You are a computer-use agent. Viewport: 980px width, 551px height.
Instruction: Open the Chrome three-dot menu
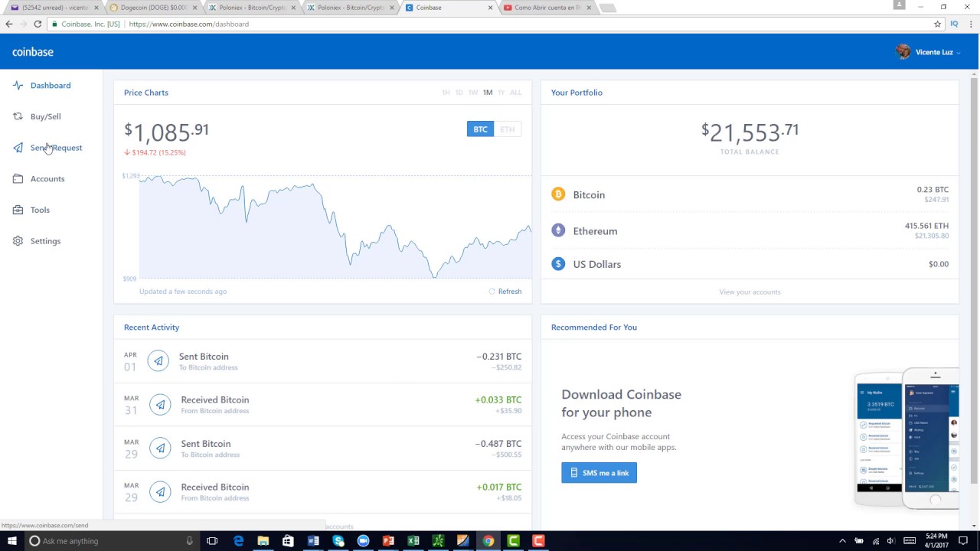(970, 24)
